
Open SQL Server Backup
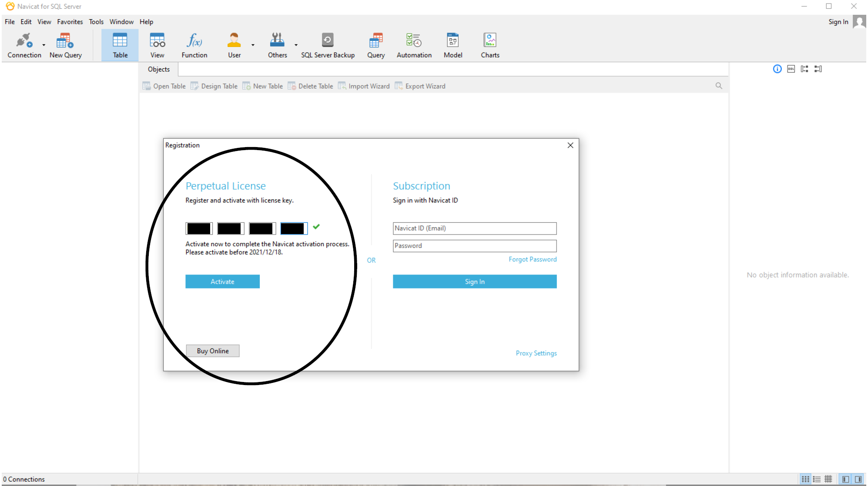coord(328,45)
